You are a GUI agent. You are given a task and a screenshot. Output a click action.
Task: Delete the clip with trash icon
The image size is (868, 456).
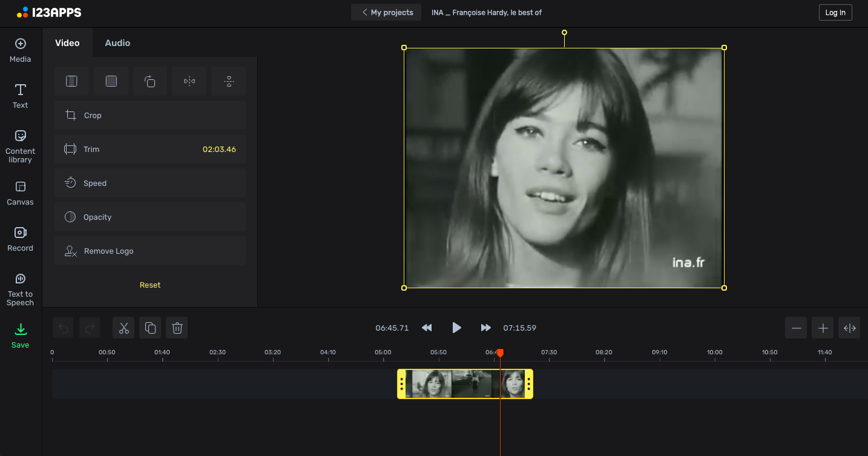pyautogui.click(x=177, y=328)
